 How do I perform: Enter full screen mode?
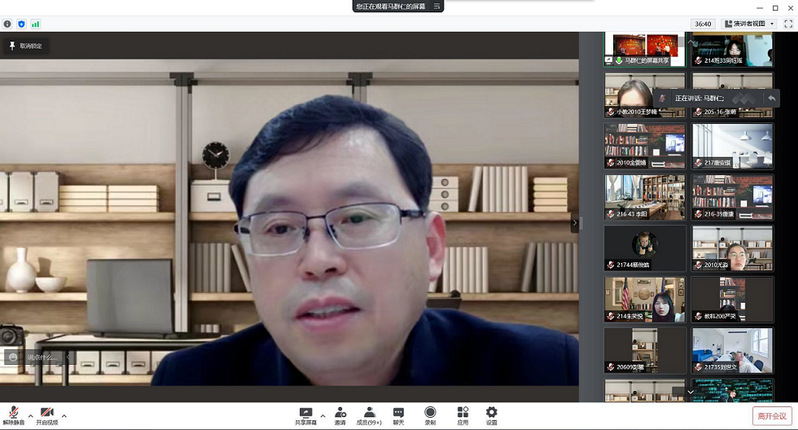point(788,23)
